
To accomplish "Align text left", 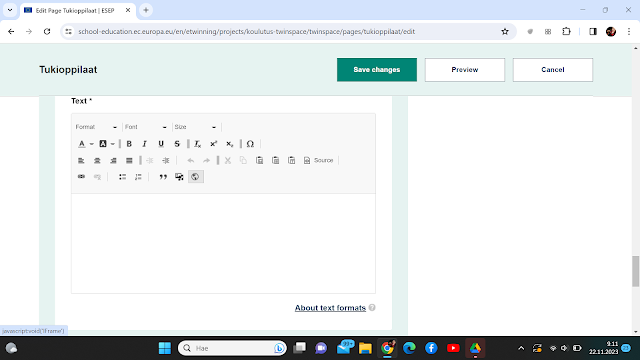I will tap(81, 160).
